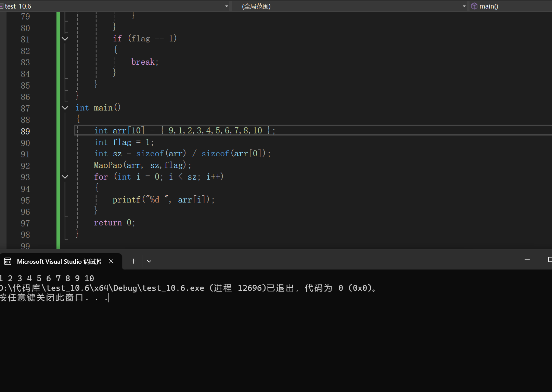The height and width of the screenshot is (392, 552).
Task: Click the array initializer '{ 9,1,2,3,4,5,6,7,8,10 }'
Action: coord(216,130)
